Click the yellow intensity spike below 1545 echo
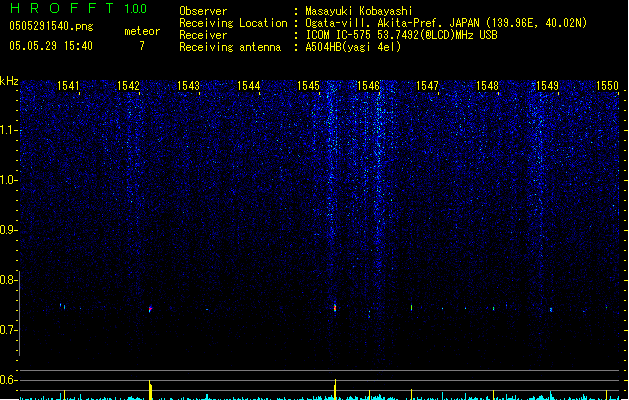 pos(335,389)
